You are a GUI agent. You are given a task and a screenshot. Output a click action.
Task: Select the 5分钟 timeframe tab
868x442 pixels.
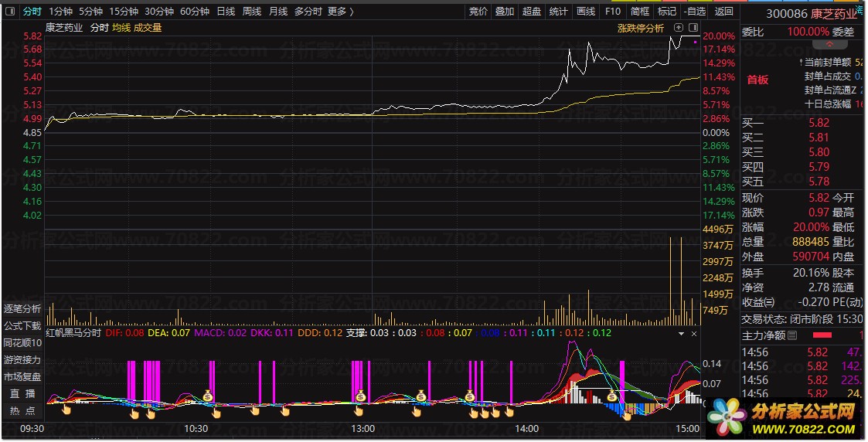[x=90, y=12]
